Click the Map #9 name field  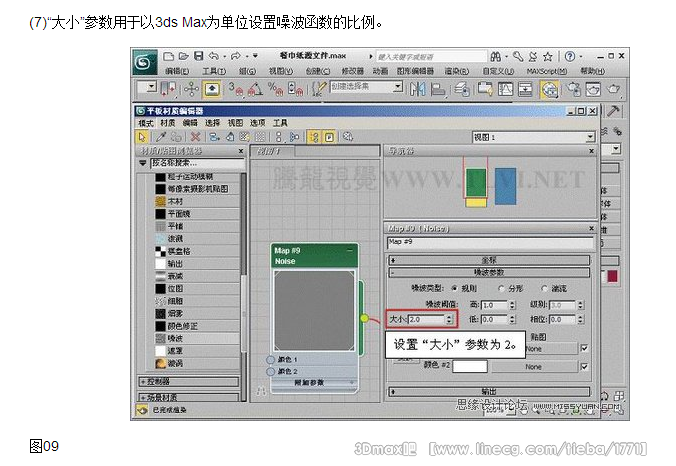coord(490,243)
